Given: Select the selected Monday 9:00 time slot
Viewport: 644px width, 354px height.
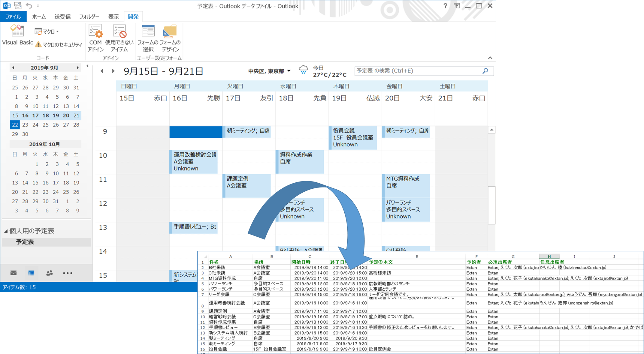Looking at the screenshot, I should click(x=196, y=132).
